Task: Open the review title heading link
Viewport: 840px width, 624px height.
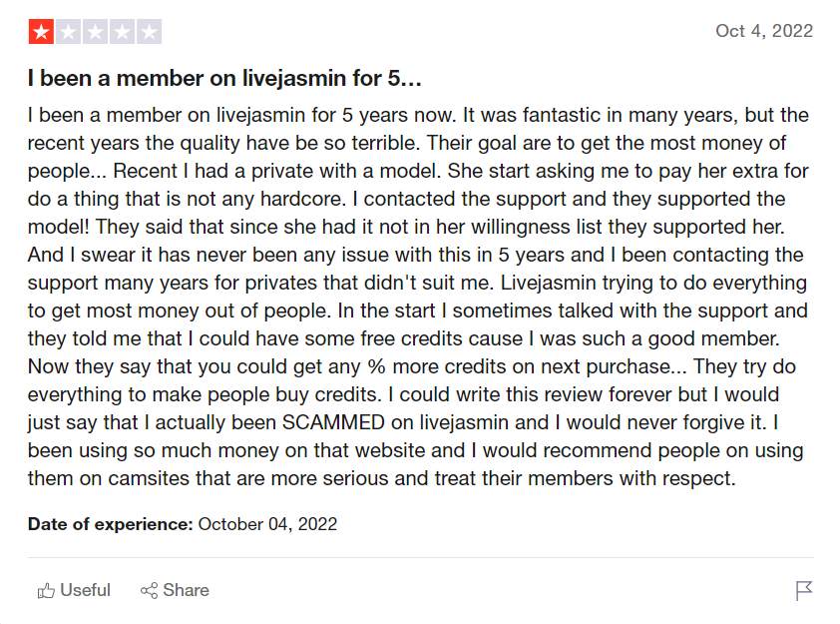Action: click(224, 78)
